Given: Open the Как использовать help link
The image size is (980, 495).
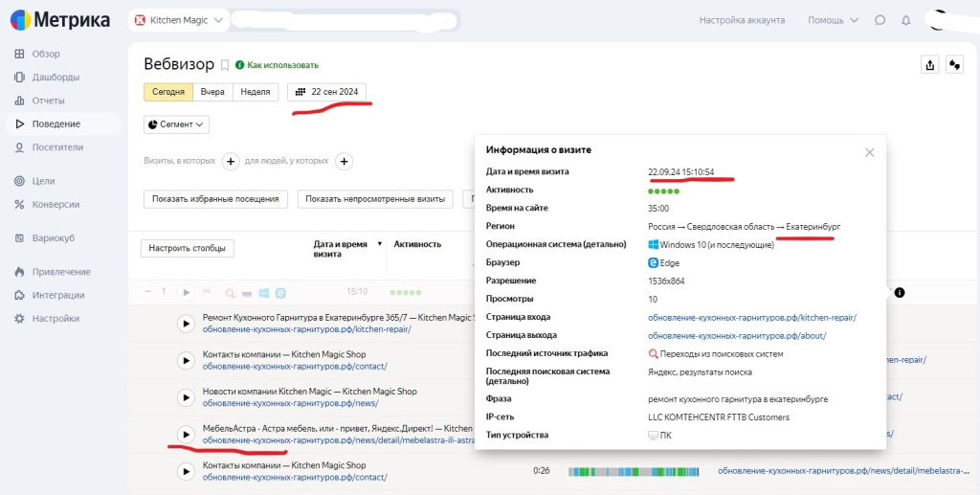Looking at the screenshot, I should point(277,65).
